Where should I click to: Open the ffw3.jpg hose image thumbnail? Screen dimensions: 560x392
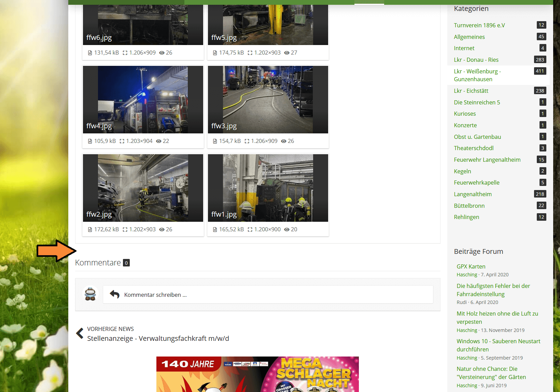[x=268, y=100]
